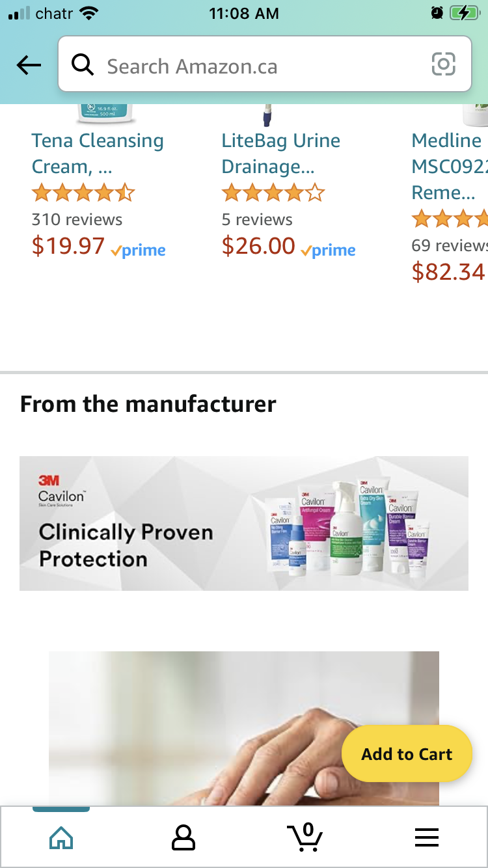Open LiteBag Urine Drainage product link
This screenshot has width=488, height=868.
[x=281, y=154]
